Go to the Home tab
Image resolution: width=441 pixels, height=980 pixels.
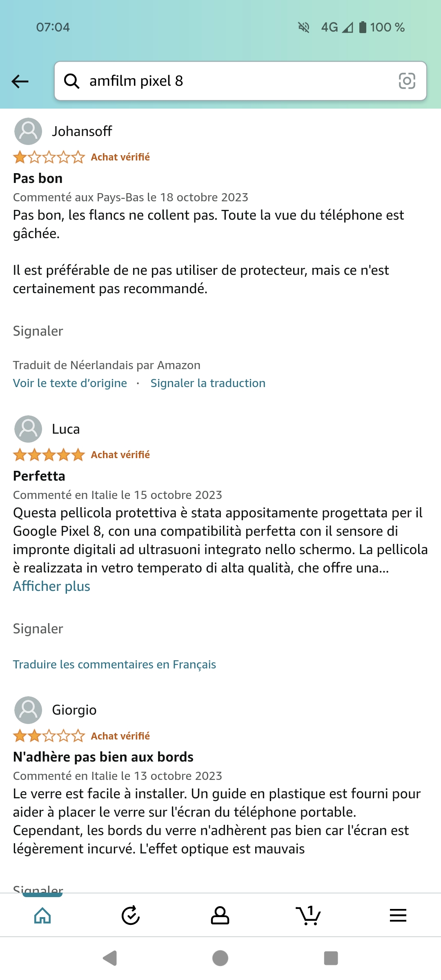(x=42, y=915)
